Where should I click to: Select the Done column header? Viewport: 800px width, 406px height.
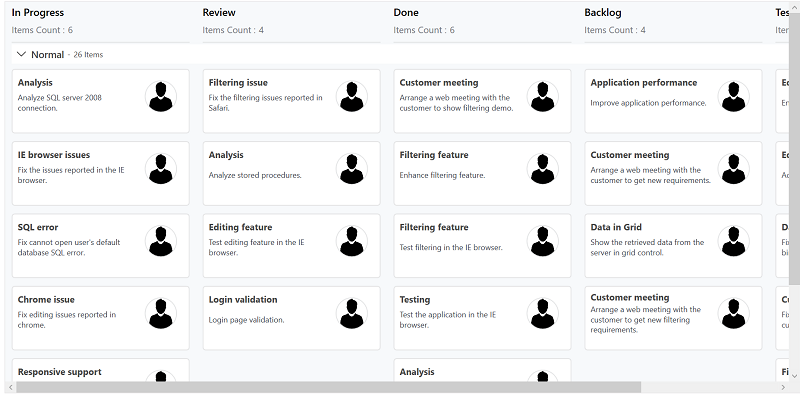406,13
